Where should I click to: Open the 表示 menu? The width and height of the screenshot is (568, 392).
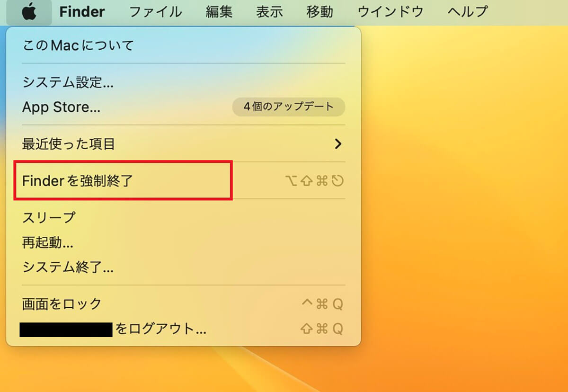pos(269,12)
